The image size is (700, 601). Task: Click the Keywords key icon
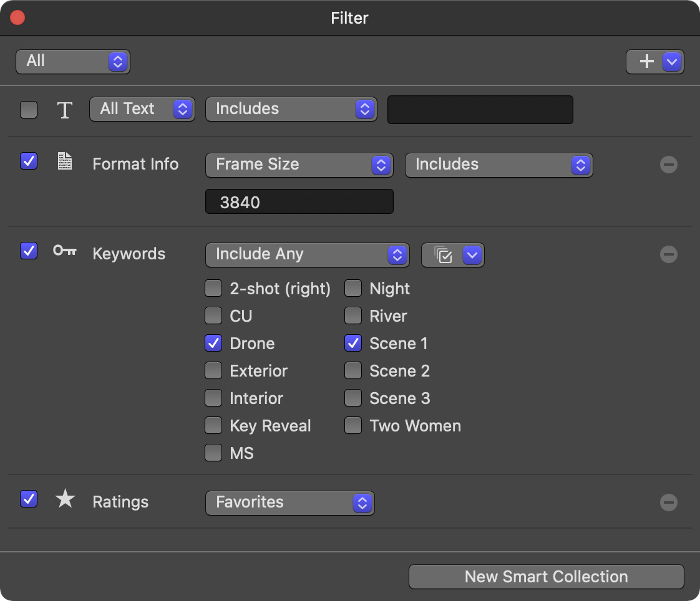tap(65, 251)
